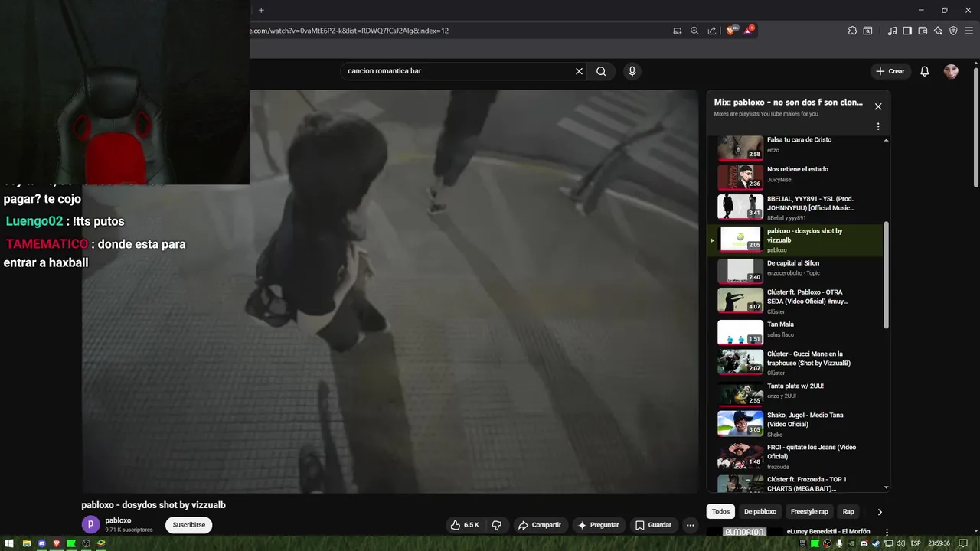Open Brave Shields lion icon

click(x=730, y=31)
